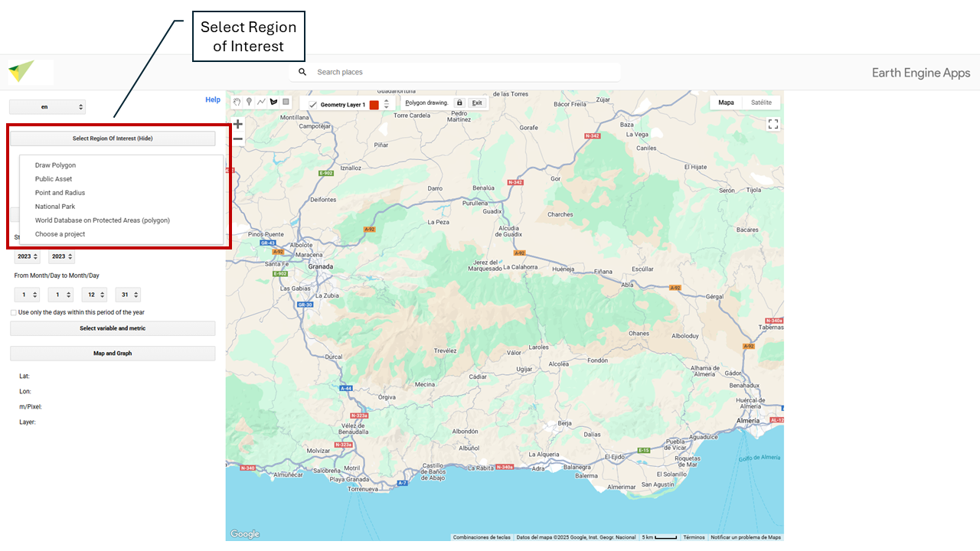Zoom in on the map
Screen dimensions: 980x551
[237, 124]
